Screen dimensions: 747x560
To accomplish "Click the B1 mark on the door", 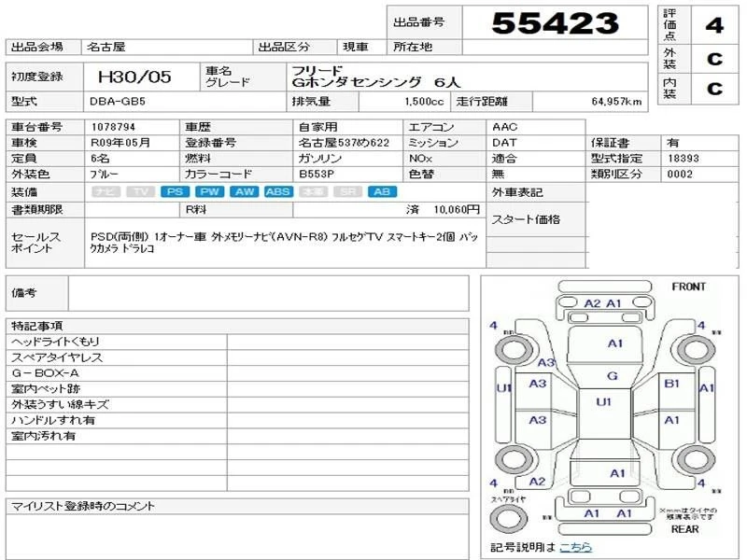I will 670,384.
